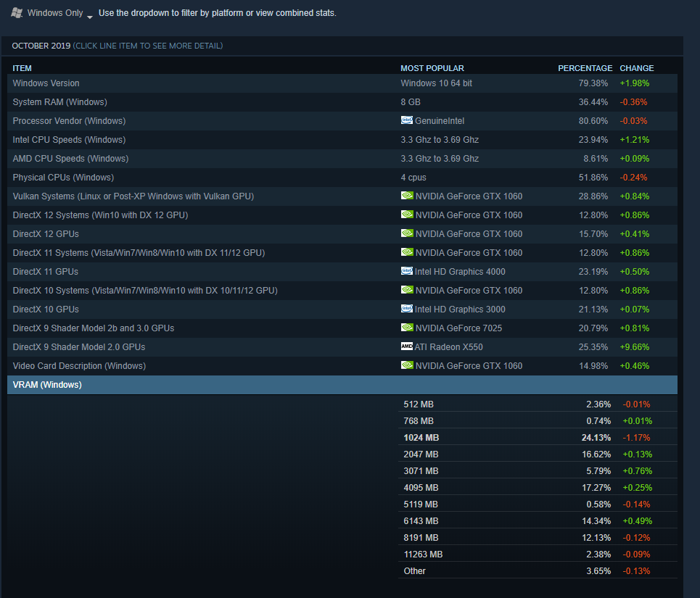
Task: Click NVIDIA logo in DirectX 12 GPUs row
Action: [407, 233]
